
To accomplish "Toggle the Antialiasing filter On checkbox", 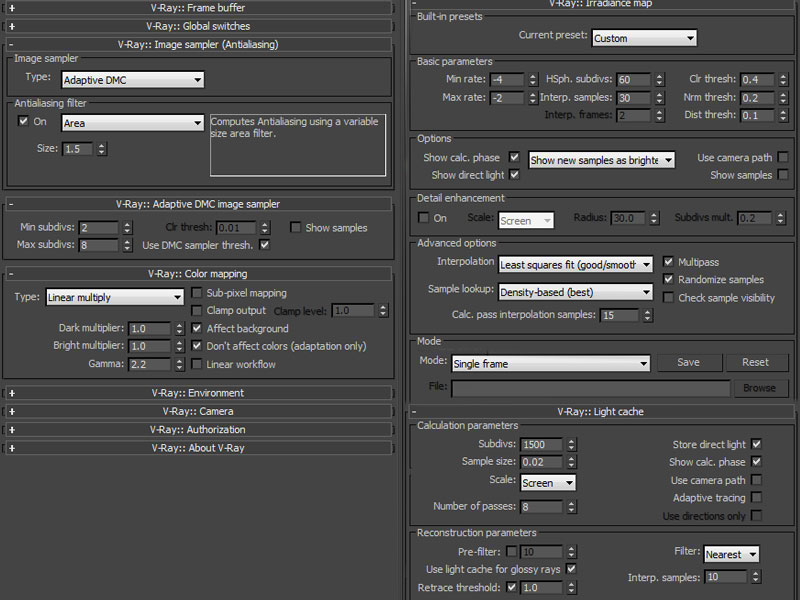I will pyautogui.click(x=23, y=121).
